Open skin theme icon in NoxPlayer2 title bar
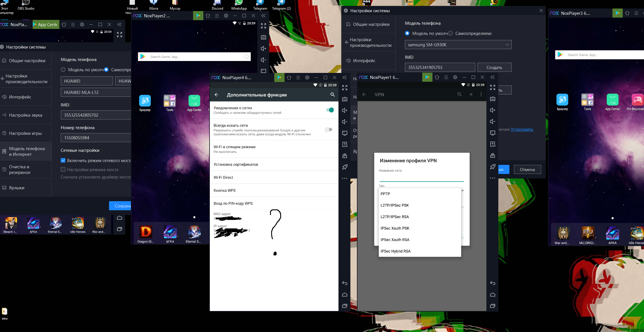The width and height of the screenshot is (644, 332). pyautogui.click(x=208, y=16)
